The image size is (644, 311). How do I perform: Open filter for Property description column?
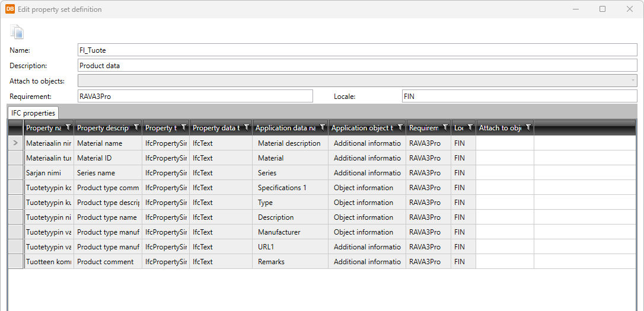(x=136, y=127)
